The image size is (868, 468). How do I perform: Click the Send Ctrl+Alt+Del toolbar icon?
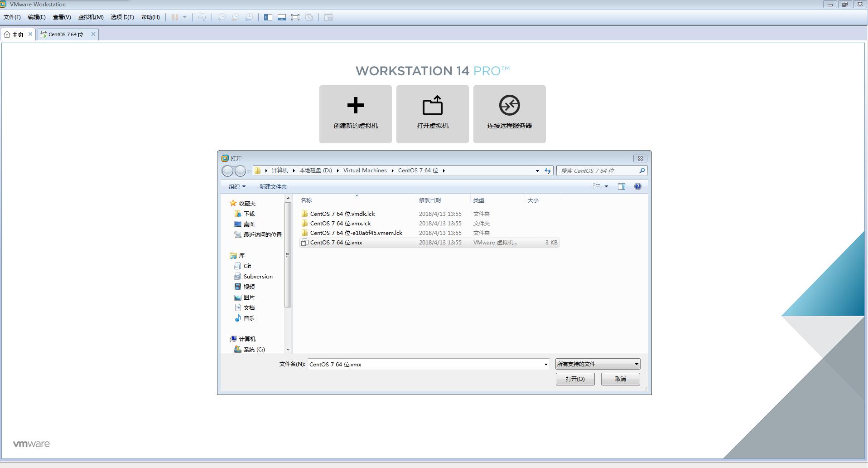pos(202,17)
